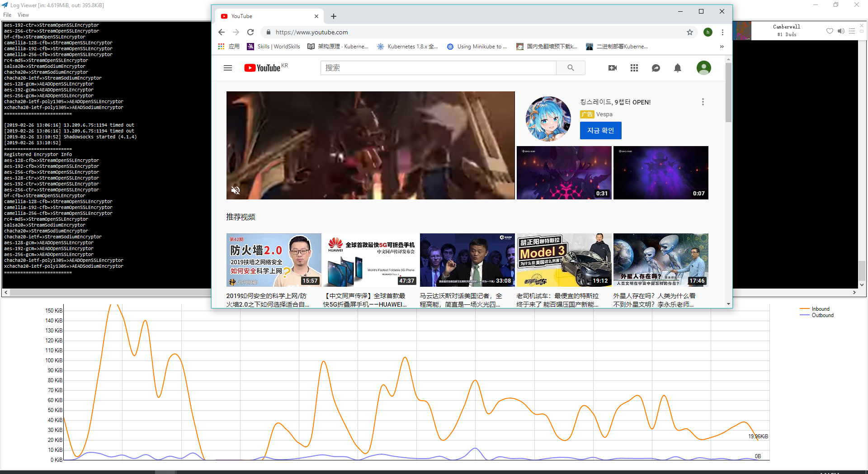
Task: Open the Apps bookmarks shortcut
Action: pos(229,47)
